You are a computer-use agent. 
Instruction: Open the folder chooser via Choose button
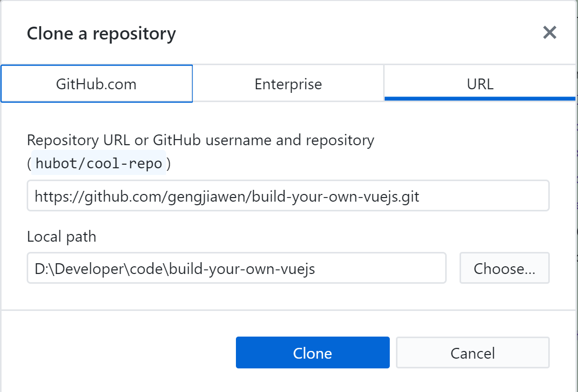tap(504, 268)
